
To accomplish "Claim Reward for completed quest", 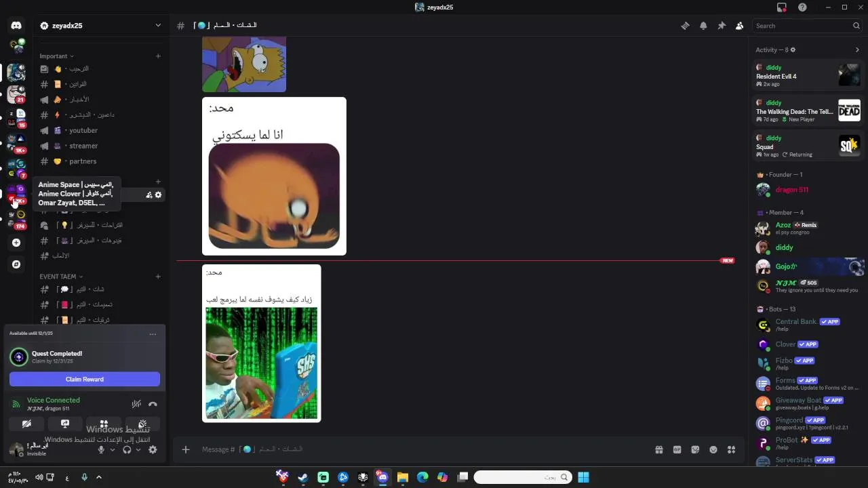I will pyautogui.click(x=85, y=380).
